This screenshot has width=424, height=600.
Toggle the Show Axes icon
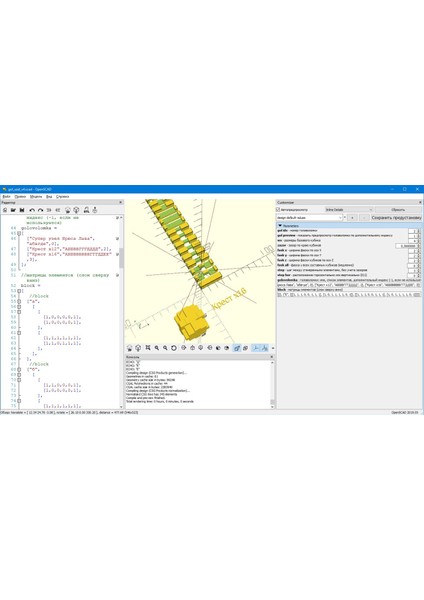pos(256,348)
